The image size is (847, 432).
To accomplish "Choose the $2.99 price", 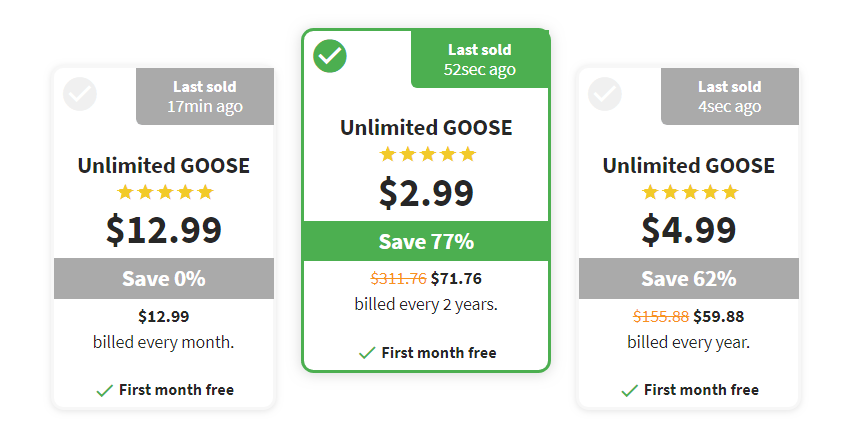I will (x=426, y=193).
